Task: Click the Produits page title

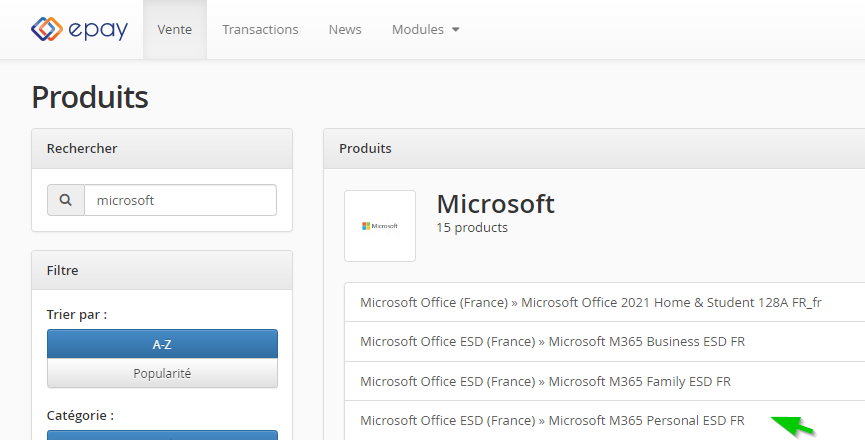Action: (x=90, y=97)
